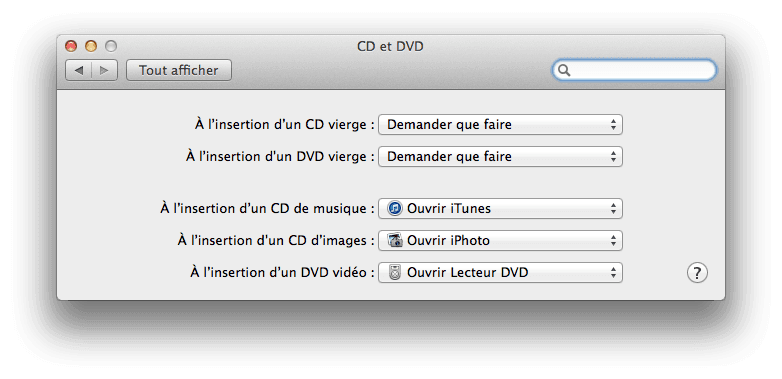Screen dimensions: 782x379
Task: Click the "Tout afficher" button
Action: click(x=179, y=70)
